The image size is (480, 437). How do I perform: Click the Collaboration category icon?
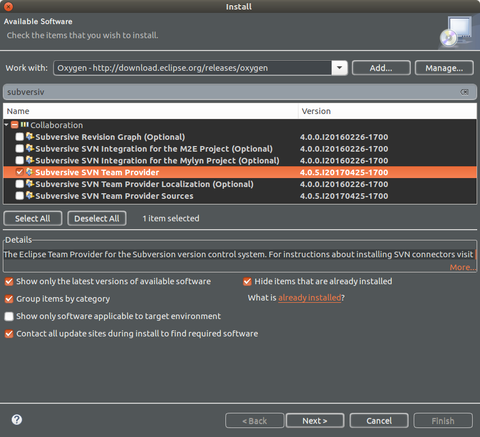coord(25,125)
